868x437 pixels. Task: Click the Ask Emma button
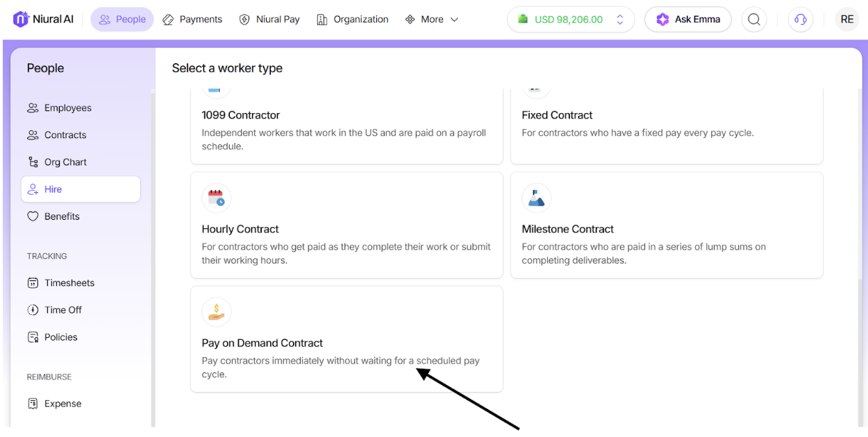click(687, 19)
